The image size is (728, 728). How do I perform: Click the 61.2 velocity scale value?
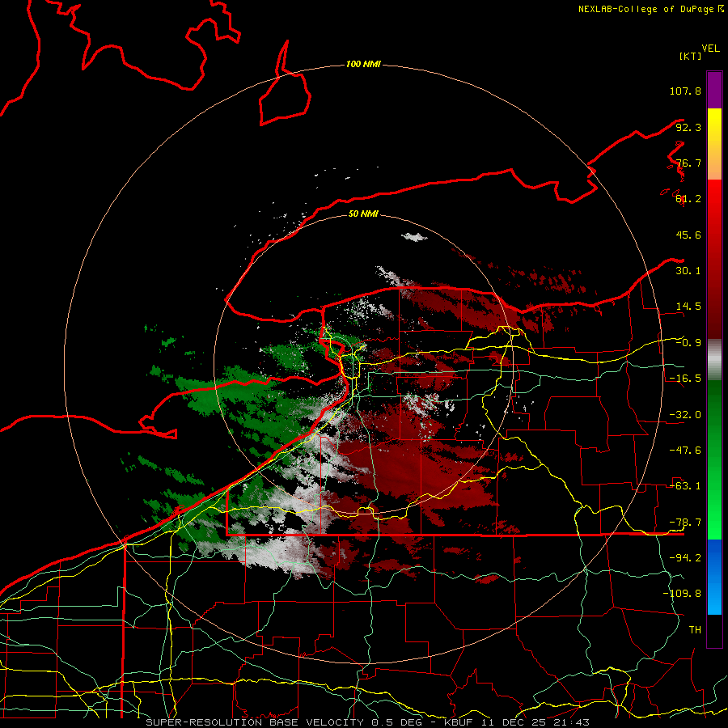(688, 199)
